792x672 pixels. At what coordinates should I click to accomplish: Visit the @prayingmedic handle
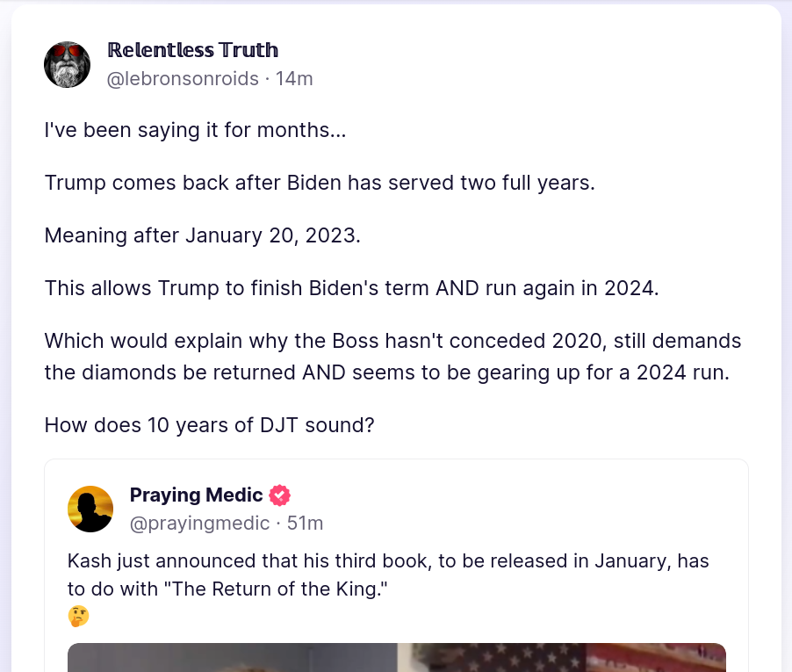[x=199, y=524]
